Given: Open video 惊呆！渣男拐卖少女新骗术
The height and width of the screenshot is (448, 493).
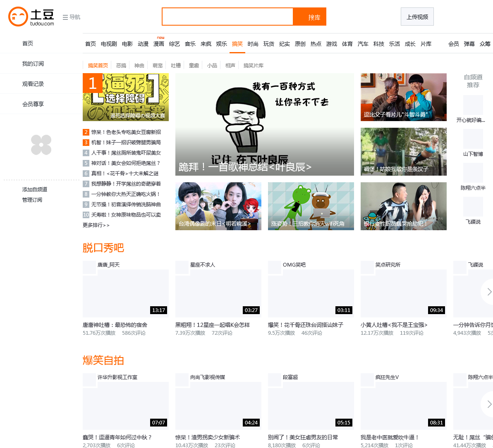Looking at the screenshot, I should [x=208, y=437].
